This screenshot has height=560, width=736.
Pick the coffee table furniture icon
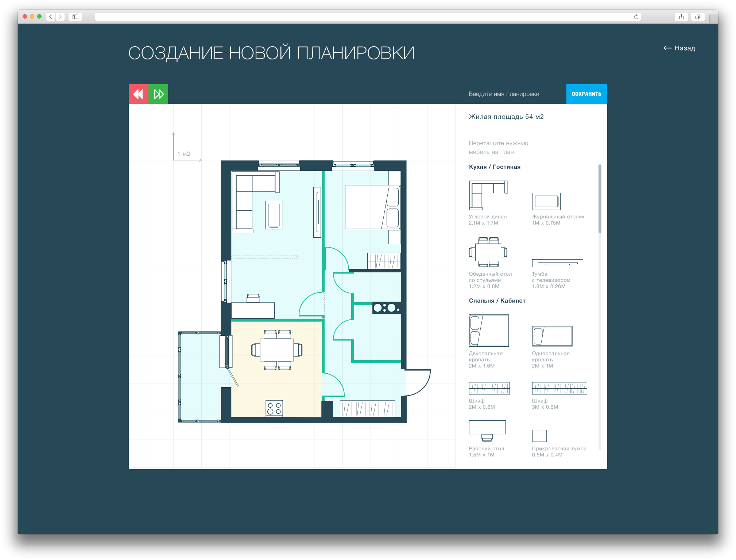[546, 201]
